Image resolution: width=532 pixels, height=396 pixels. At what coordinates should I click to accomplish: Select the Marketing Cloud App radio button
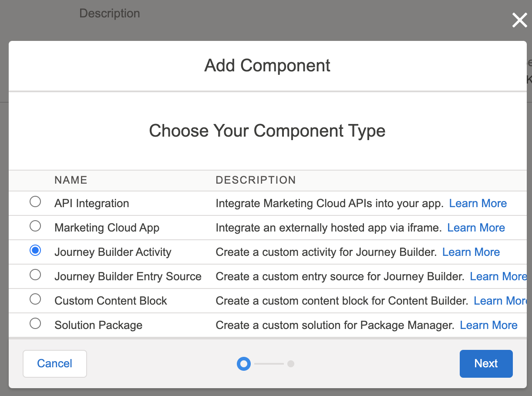pos(35,226)
